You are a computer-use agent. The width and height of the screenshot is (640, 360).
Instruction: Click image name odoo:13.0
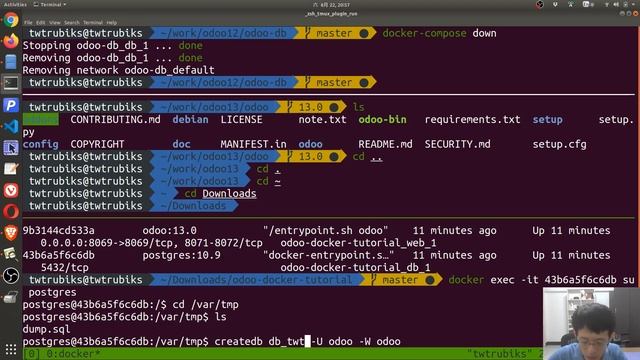(x=169, y=231)
